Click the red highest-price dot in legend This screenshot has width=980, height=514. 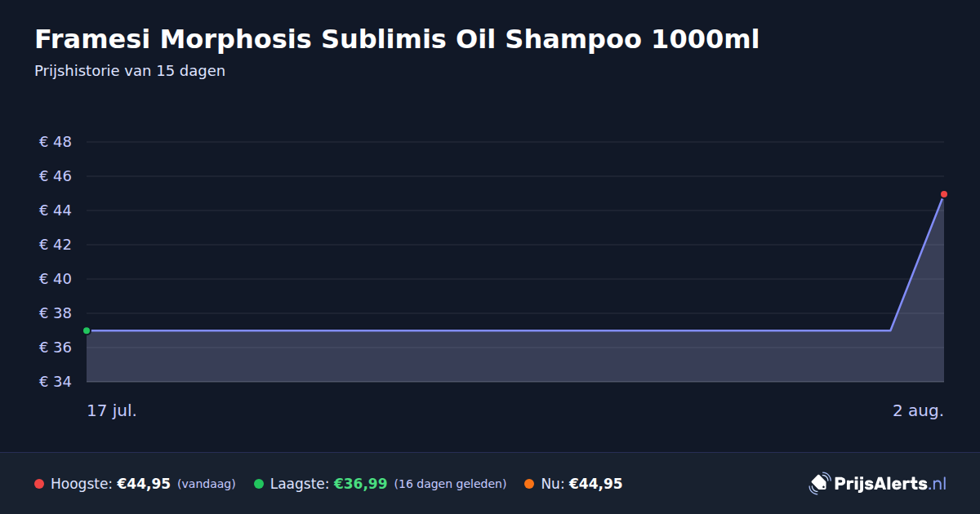pyautogui.click(x=39, y=484)
